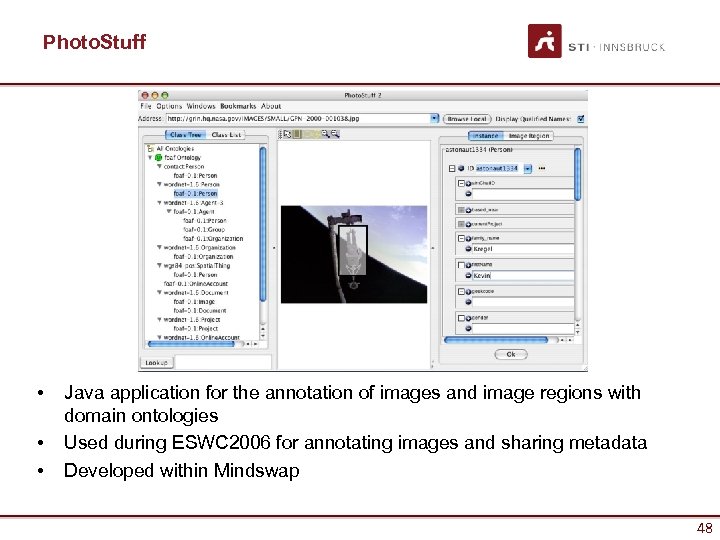This screenshot has width=720, height=540.
Task: Toggle the family_name property checkbox
Action: click(461, 238)
